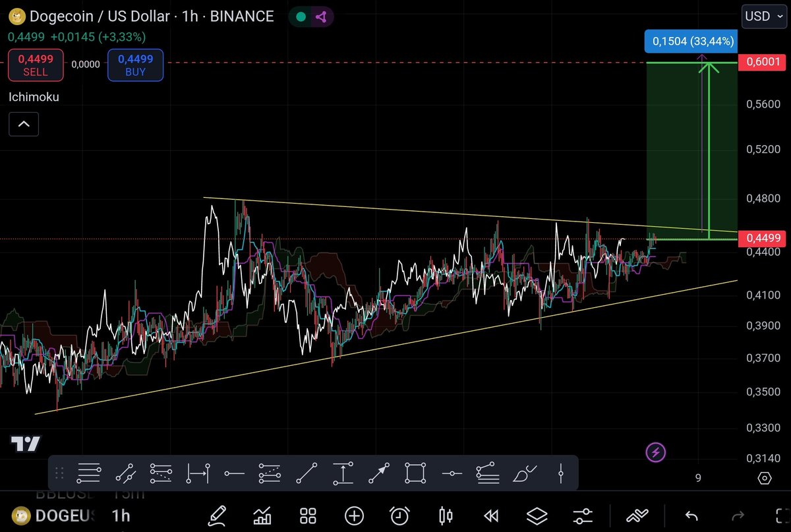Select the lower yellow ascending trend line
The height and width of the screenshot is (532, 791).
click(386, 347)
